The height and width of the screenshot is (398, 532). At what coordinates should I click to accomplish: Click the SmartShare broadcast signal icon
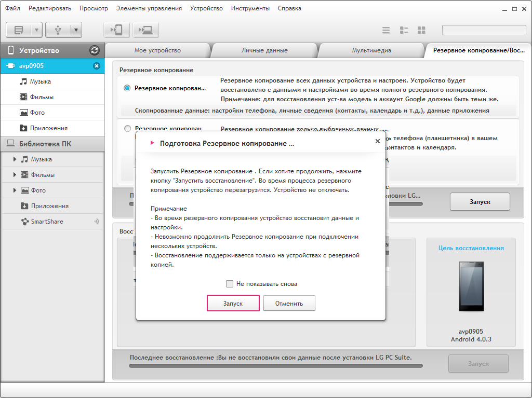pos(97,222)
